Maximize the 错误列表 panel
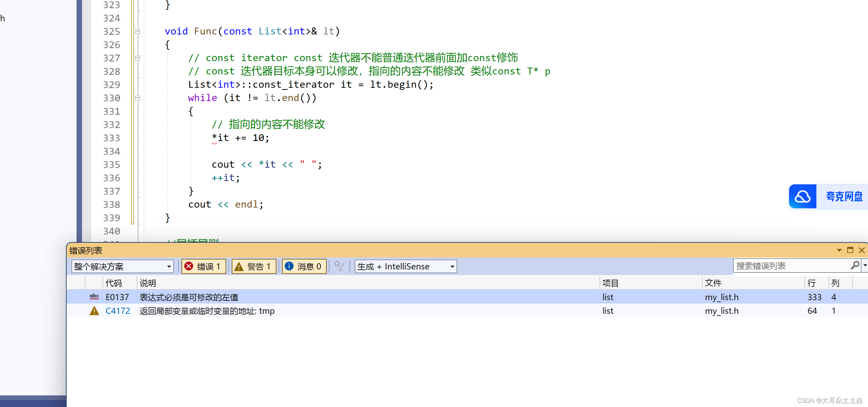This screenshot has width=868, height=407. (850, 250)
